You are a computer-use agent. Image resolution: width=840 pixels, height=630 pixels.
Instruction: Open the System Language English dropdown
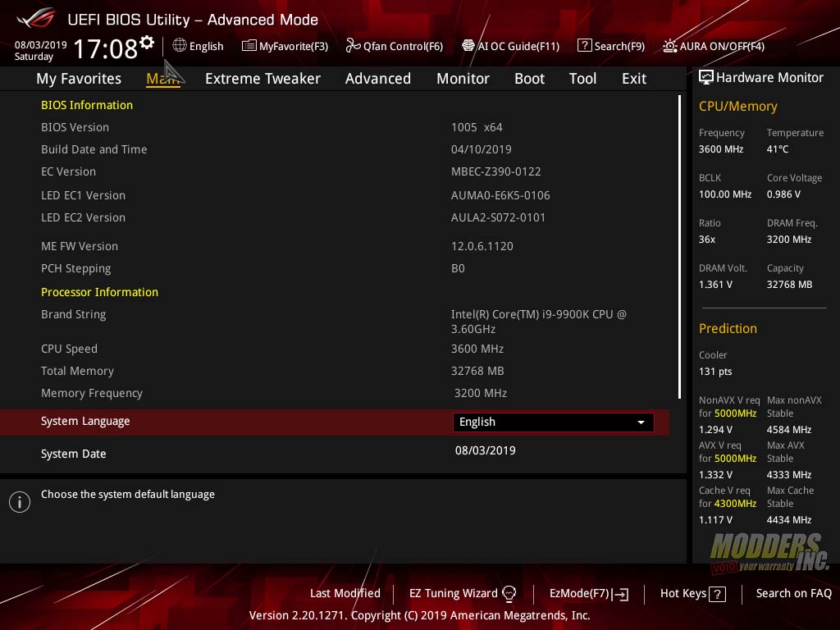coord(553,422)
